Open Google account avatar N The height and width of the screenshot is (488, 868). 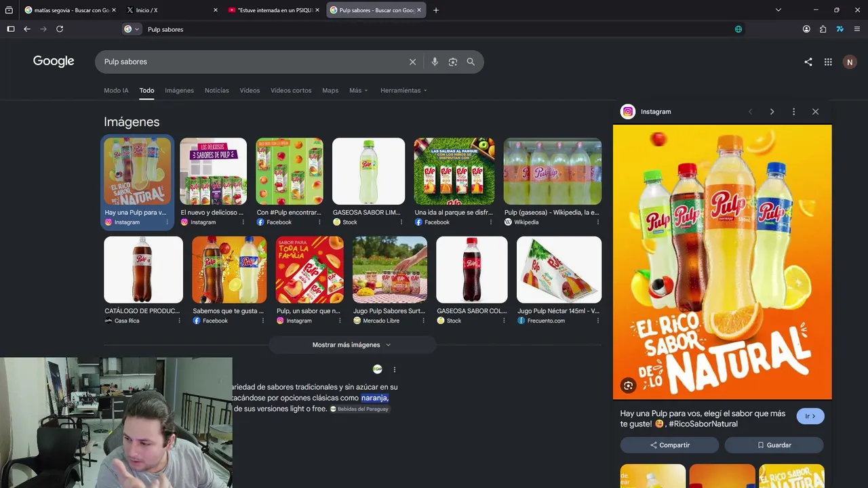(850, 62)
